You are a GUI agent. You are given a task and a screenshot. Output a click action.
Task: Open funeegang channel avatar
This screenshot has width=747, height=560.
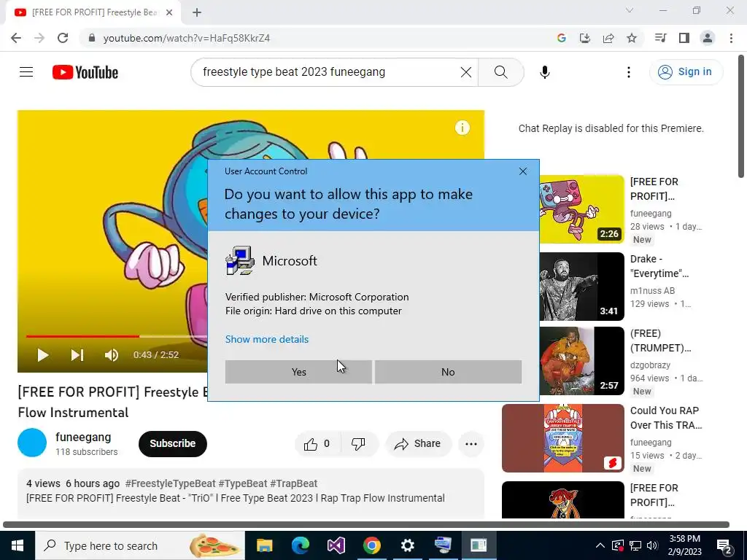click(32, 443)
